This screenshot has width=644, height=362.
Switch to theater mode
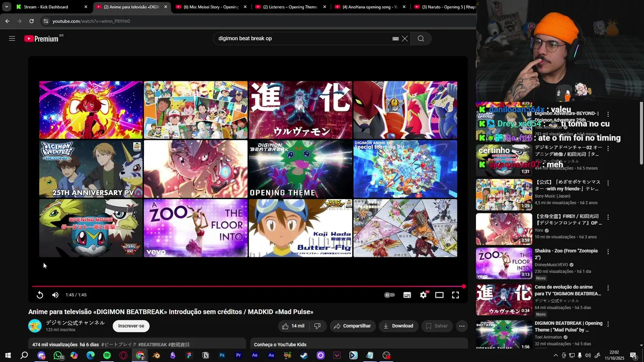439,295
